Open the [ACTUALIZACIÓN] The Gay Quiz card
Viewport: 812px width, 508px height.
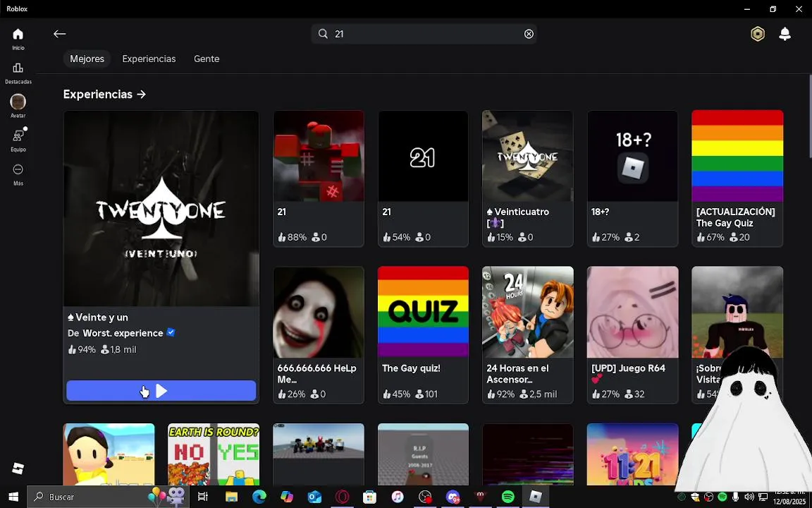click(x=737, y=179)
